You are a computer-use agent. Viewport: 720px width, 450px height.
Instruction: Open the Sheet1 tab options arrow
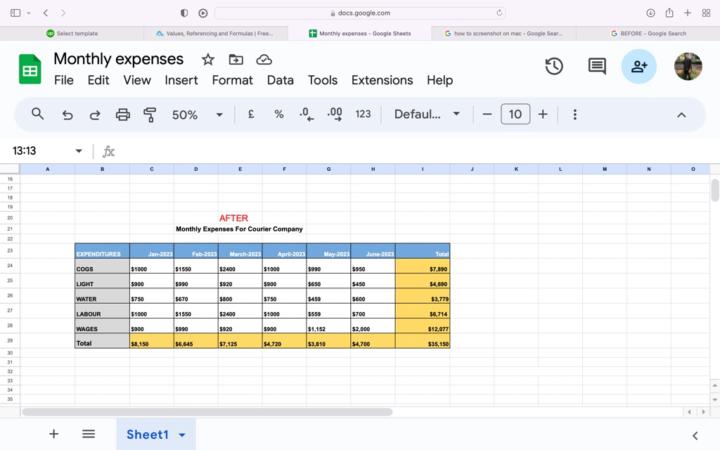(182, 435)
